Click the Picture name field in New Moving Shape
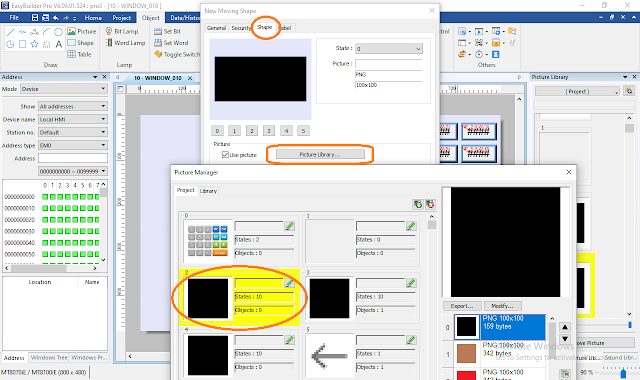640x380 pixels. 389,64
